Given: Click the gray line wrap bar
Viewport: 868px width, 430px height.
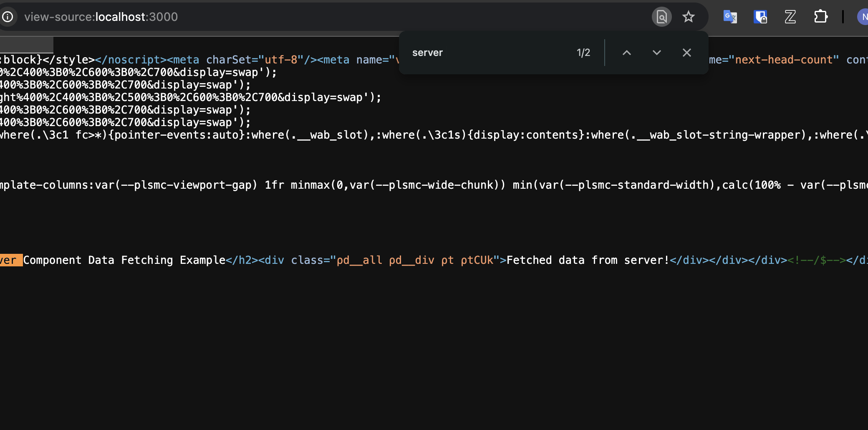Looking at the screenshot, I should tap(27, 45).
